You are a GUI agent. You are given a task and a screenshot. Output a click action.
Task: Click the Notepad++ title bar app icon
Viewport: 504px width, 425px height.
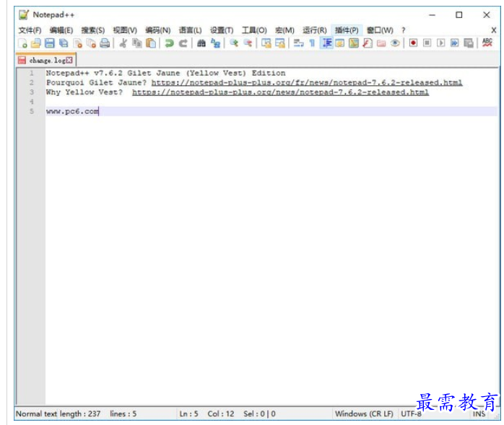24,14
